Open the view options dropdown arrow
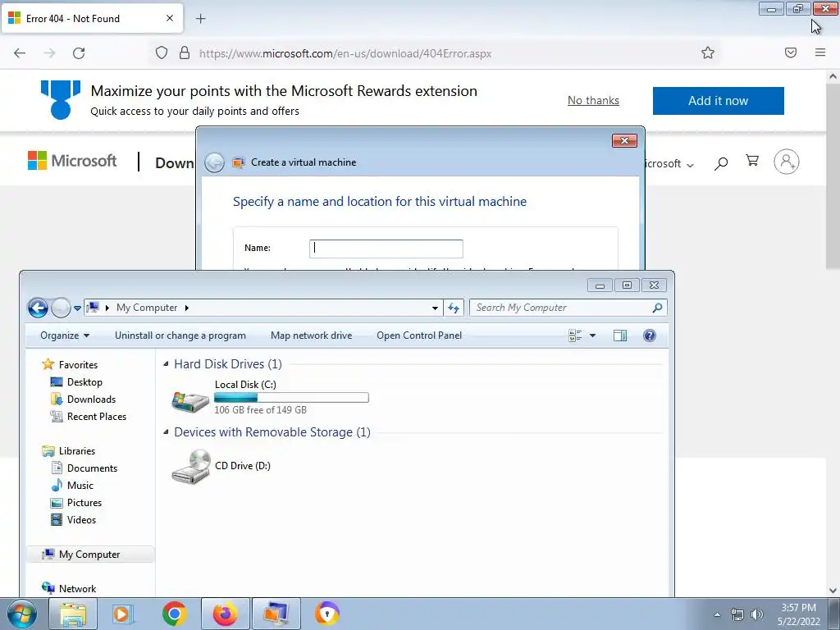 (592, 336)
